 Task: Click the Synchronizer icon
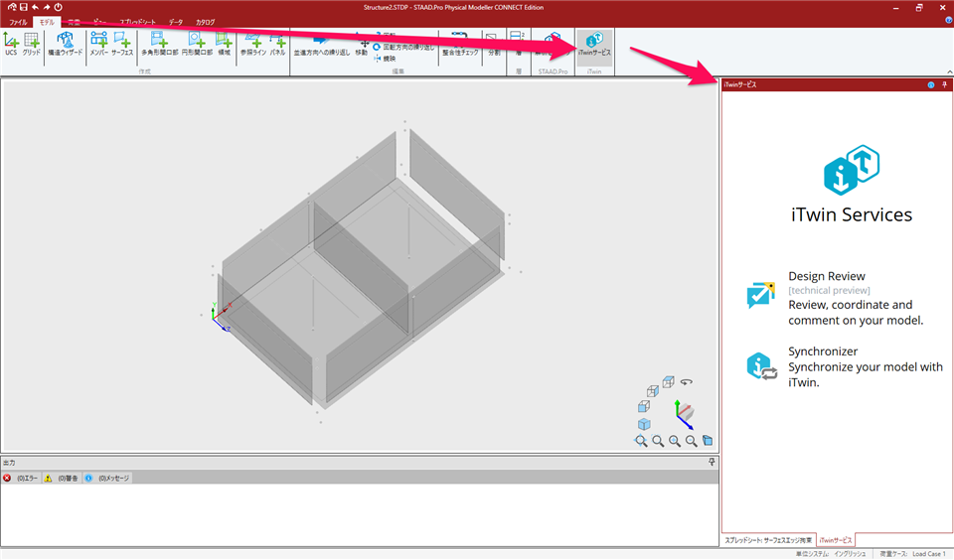[x=762, y=366]
